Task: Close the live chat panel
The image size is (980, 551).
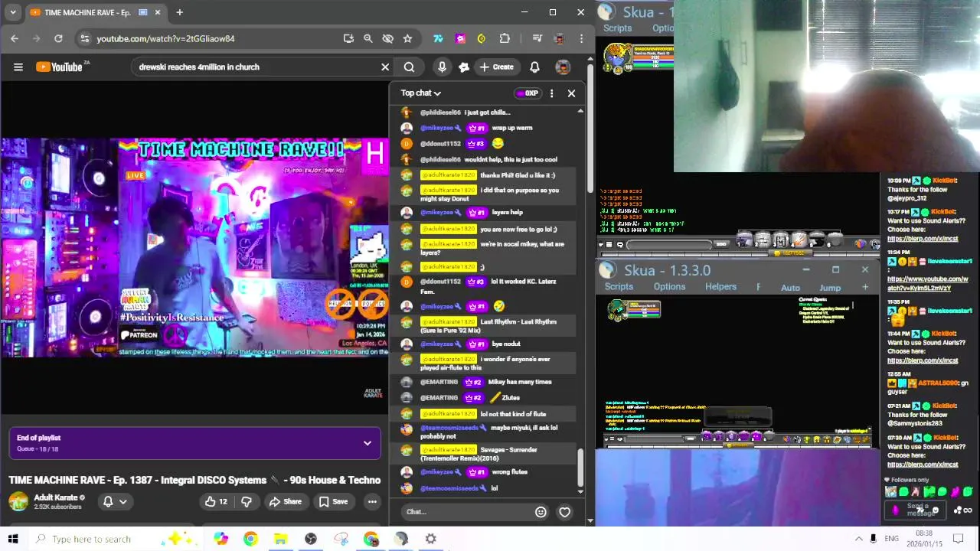Action: (571, 93)
